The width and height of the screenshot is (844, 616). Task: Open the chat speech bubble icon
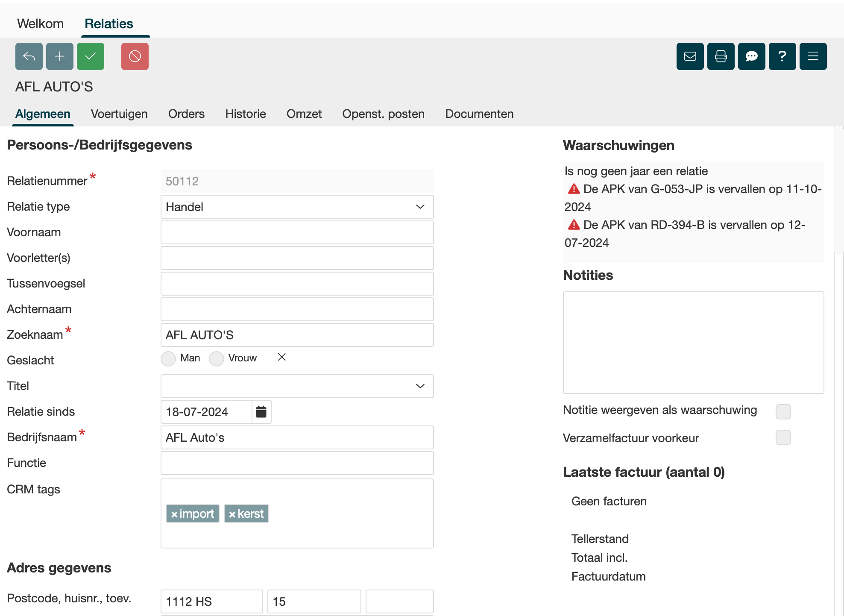[752, 56]
